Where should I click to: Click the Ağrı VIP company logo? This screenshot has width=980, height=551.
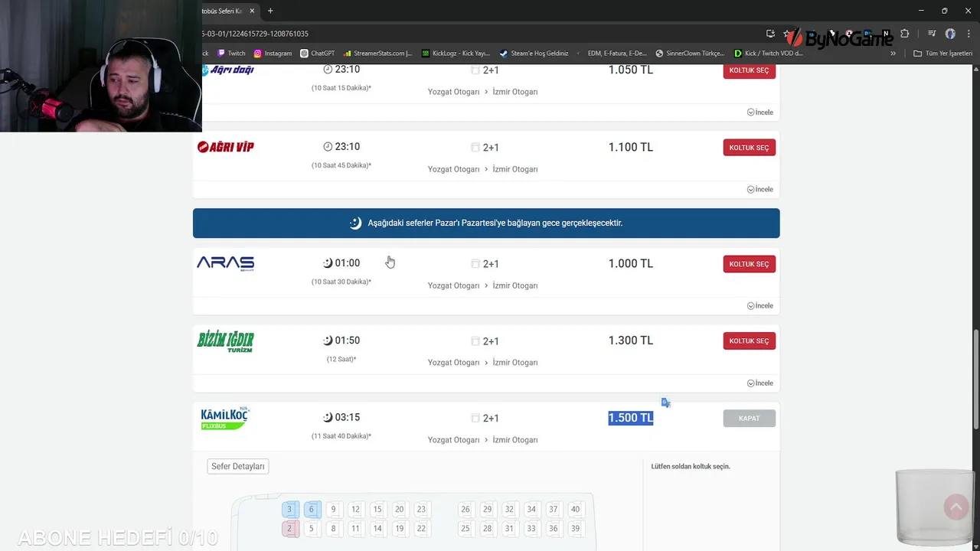(x=226, y=147)
